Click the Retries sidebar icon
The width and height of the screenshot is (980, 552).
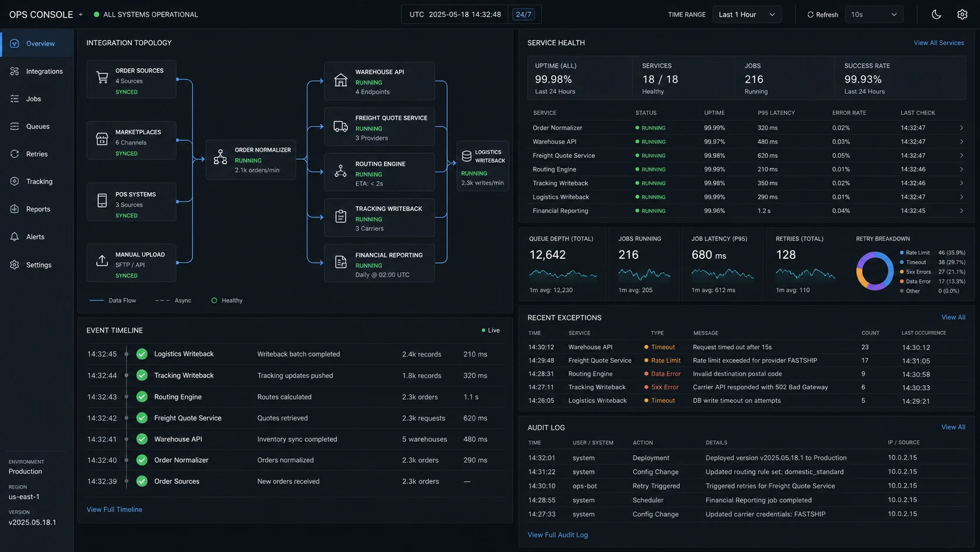coord(15,154)
